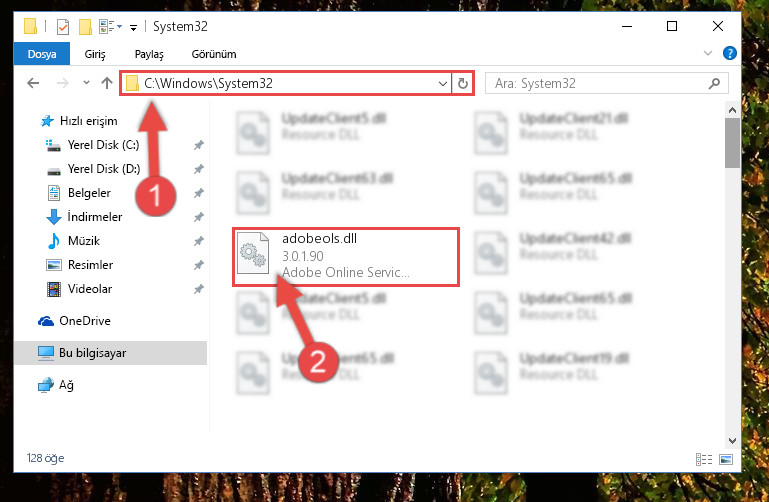Unpin Belgeler from quick access
The height and width of the screenshot is (502, 769).
198,193
